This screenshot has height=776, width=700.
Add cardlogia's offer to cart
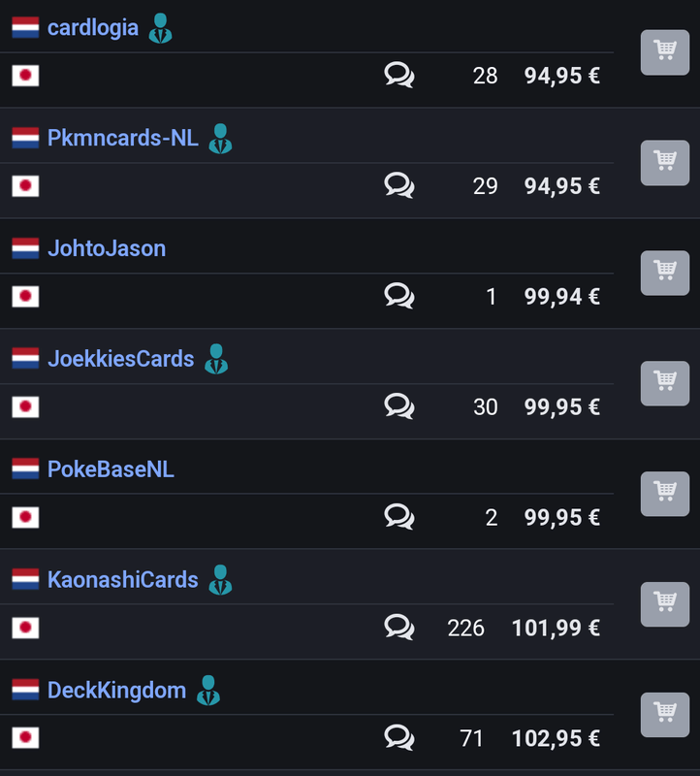(665, 51)
